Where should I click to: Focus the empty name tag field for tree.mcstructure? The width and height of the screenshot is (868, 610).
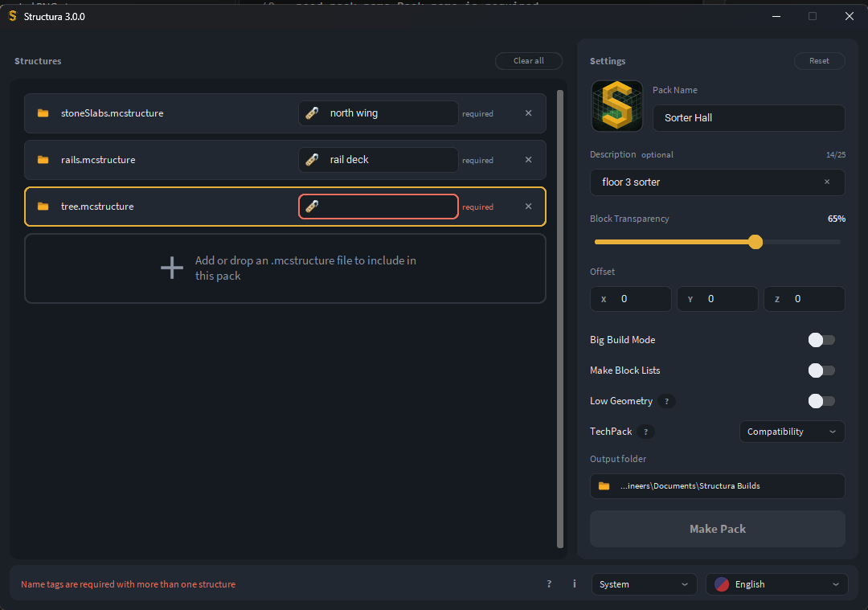point(378,207)
